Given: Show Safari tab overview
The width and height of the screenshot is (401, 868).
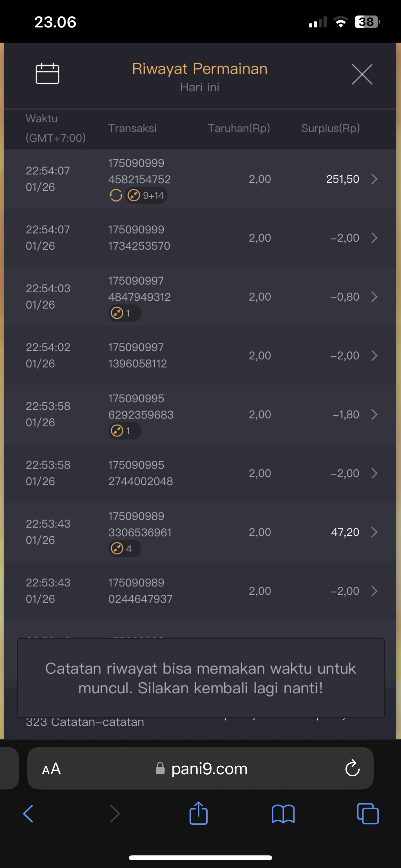Looking at the screenshot, I should point(368,814).
